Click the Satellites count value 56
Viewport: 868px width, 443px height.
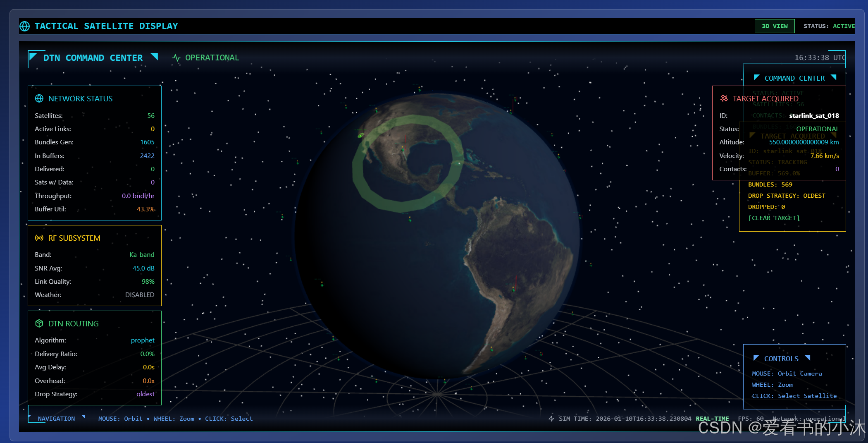(x=151, y=116)
